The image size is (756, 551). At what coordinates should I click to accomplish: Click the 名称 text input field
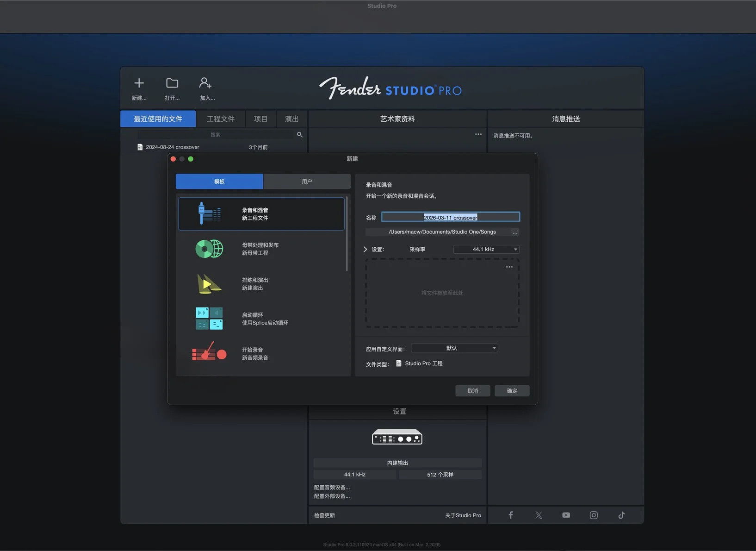(450, 217)
